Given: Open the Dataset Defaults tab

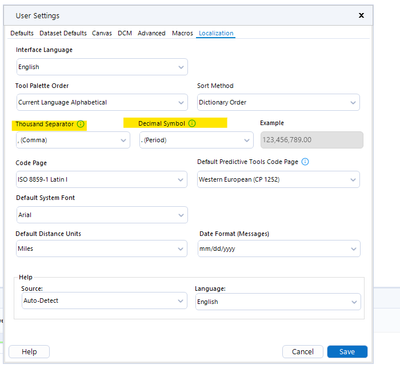Looking at the screenshot, I should (63, 33).
